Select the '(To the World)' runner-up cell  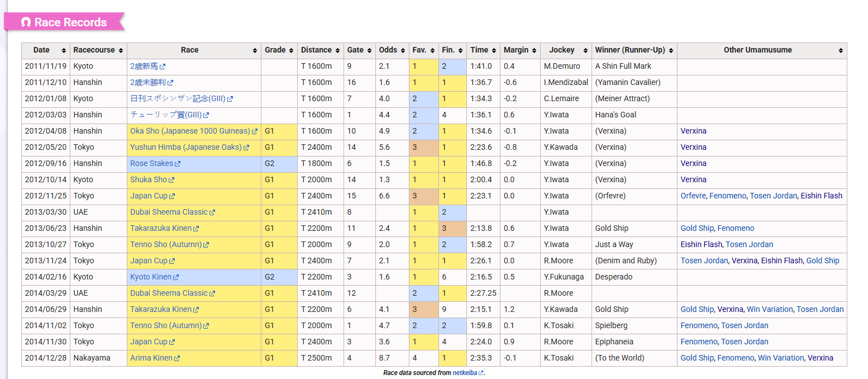tap(634, 358)
